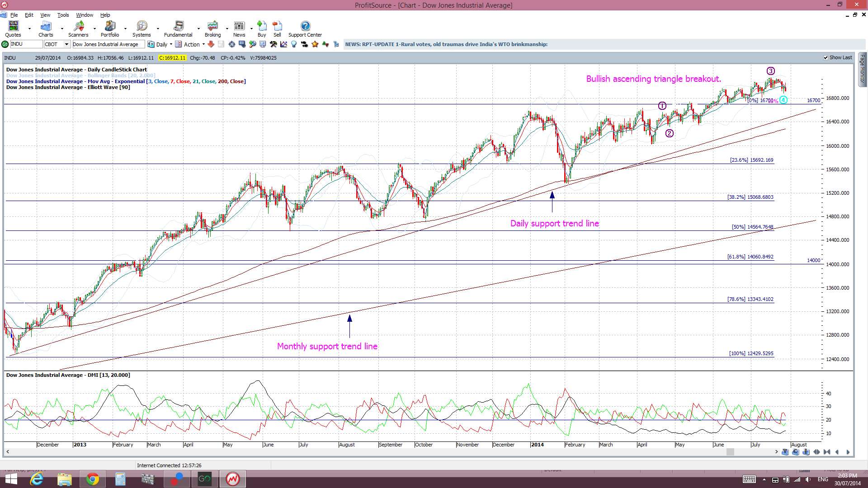Open the File menu
The image size is (868, 488).
pyautogui.click(x=14, y=15)
